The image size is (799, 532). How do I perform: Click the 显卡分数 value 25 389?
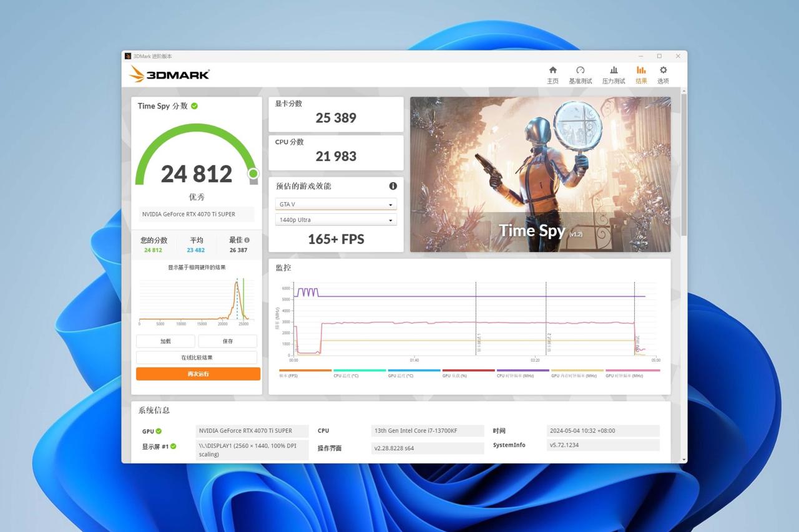point(336,118)
